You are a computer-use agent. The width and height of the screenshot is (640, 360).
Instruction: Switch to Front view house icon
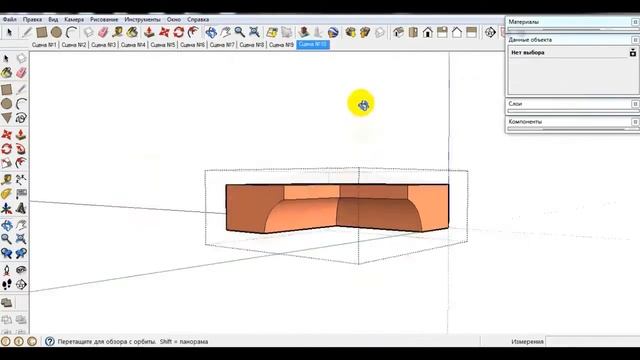click(428, 32)
